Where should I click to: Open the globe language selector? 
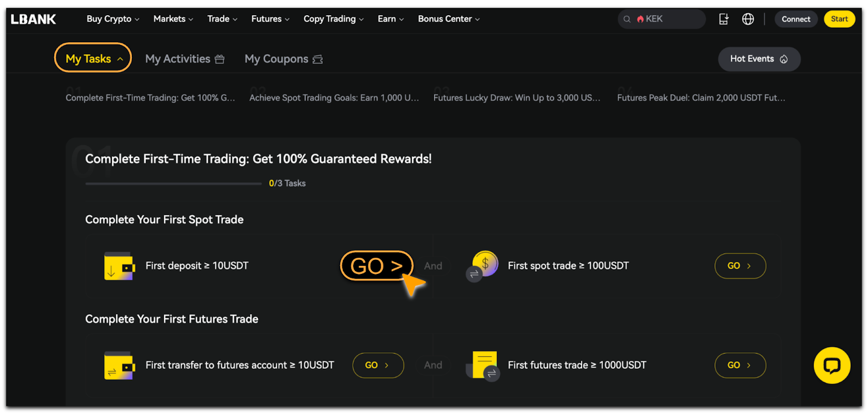tap(748, 19)
